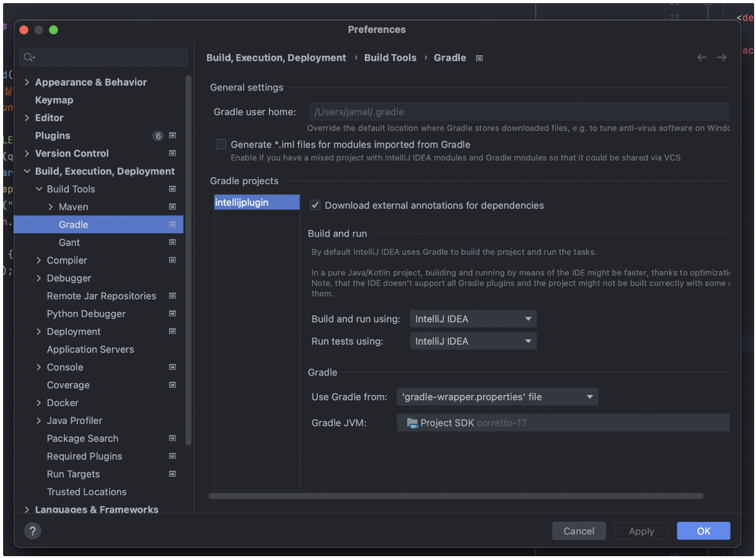
Task: Open the Gradle JVM combo box
Action: tap(563, 423)
